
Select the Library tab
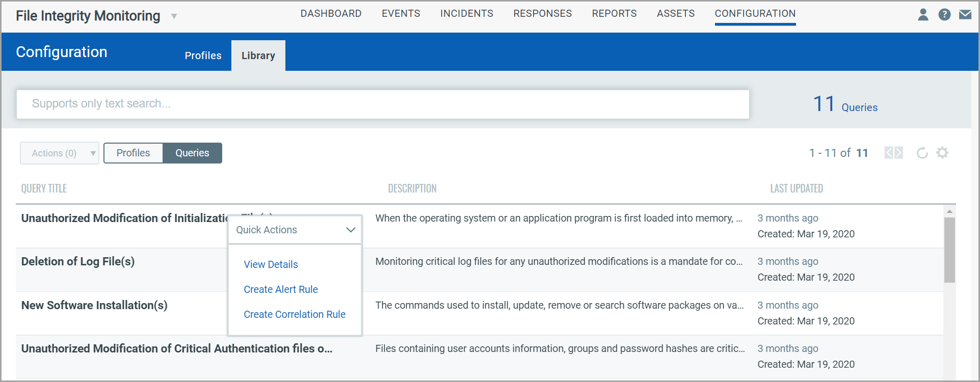click(258, 56)
